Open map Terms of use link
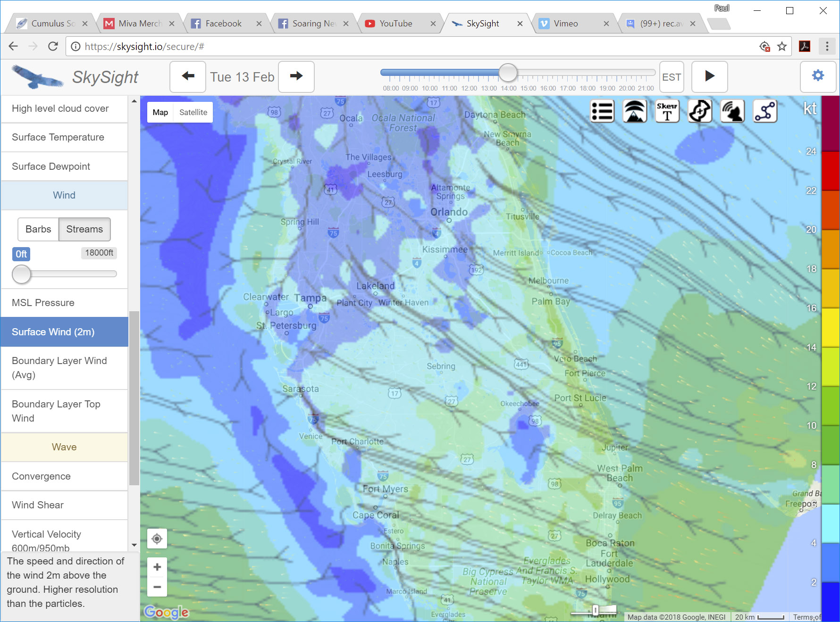 [806, 617]
